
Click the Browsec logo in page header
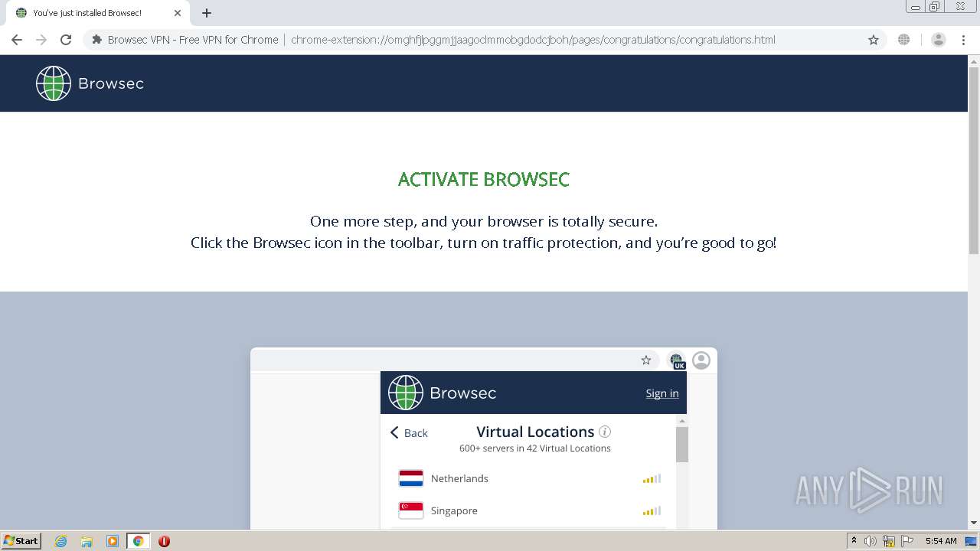[90, 83]
